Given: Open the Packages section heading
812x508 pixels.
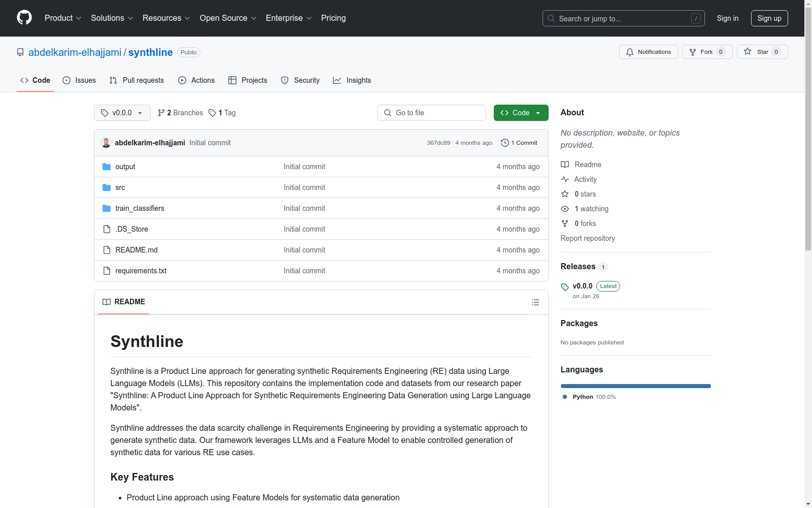Looking at the screenshot, I should pos(579,324).
